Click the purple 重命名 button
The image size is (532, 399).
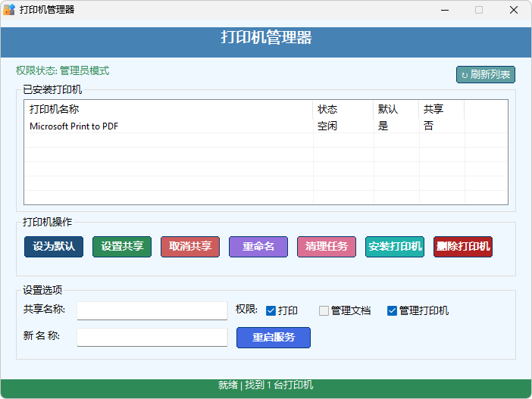[x=258, y=247]
